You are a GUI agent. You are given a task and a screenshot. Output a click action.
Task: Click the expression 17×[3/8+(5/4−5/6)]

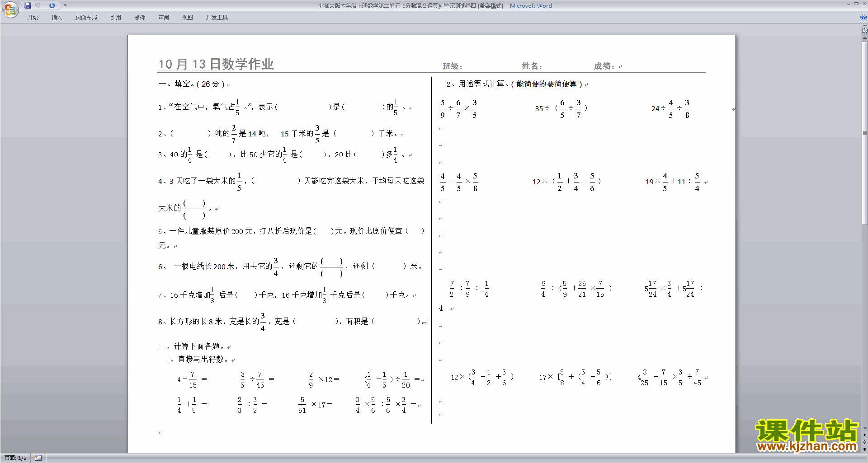575,377
